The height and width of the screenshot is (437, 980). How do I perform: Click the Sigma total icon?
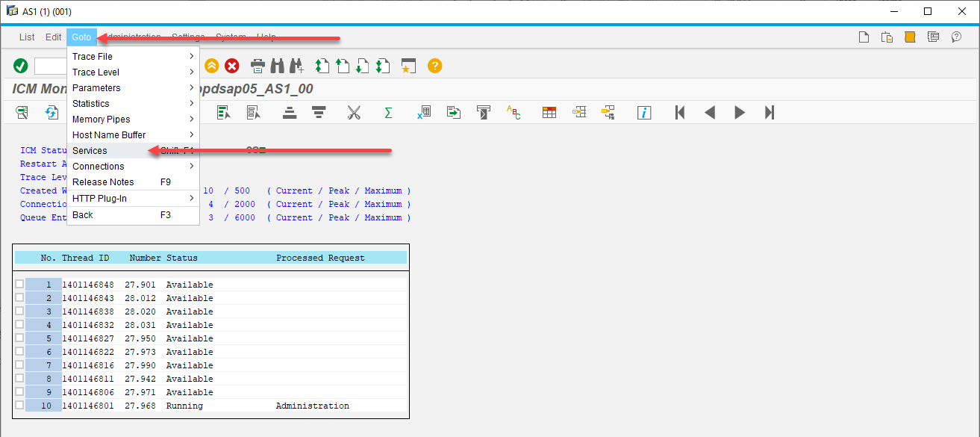tap(388, 113)
